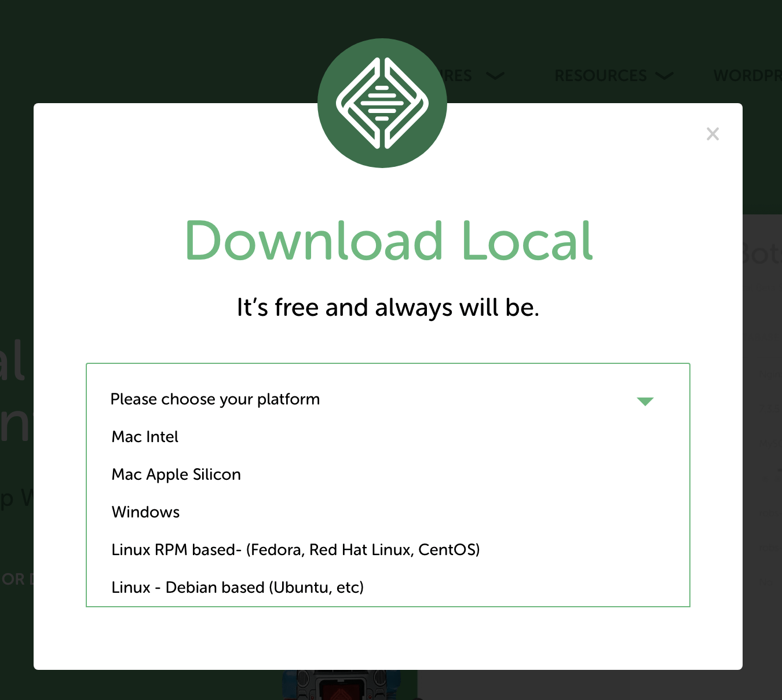
Task: Choose Mac Apple Silicon platform
Action: pyautogui.click(x=176, y=475)
